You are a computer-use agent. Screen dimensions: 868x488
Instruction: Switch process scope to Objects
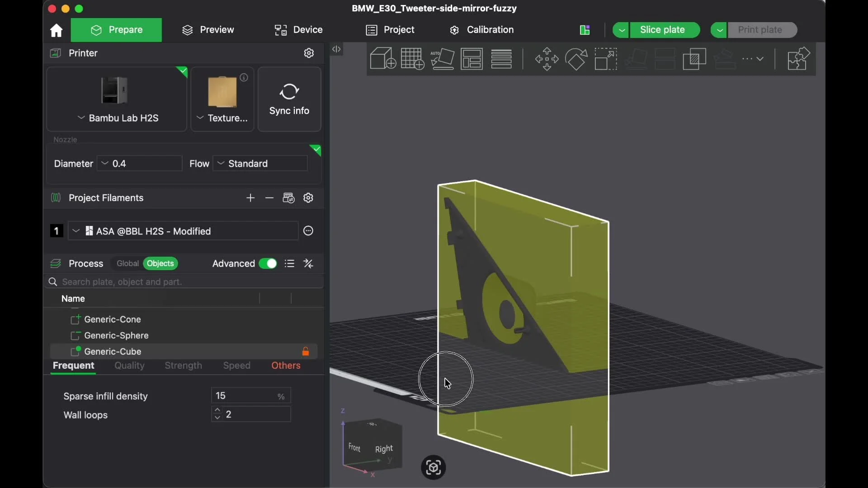(x=160, y=264)
